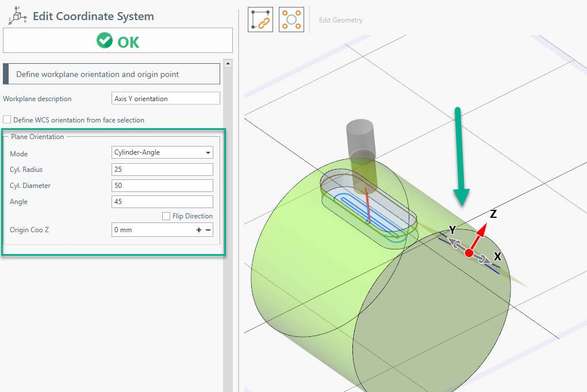587x392 pixels.
Task: Open the Mode dropdown showing Cylinder-Angle
Action: 162,152
